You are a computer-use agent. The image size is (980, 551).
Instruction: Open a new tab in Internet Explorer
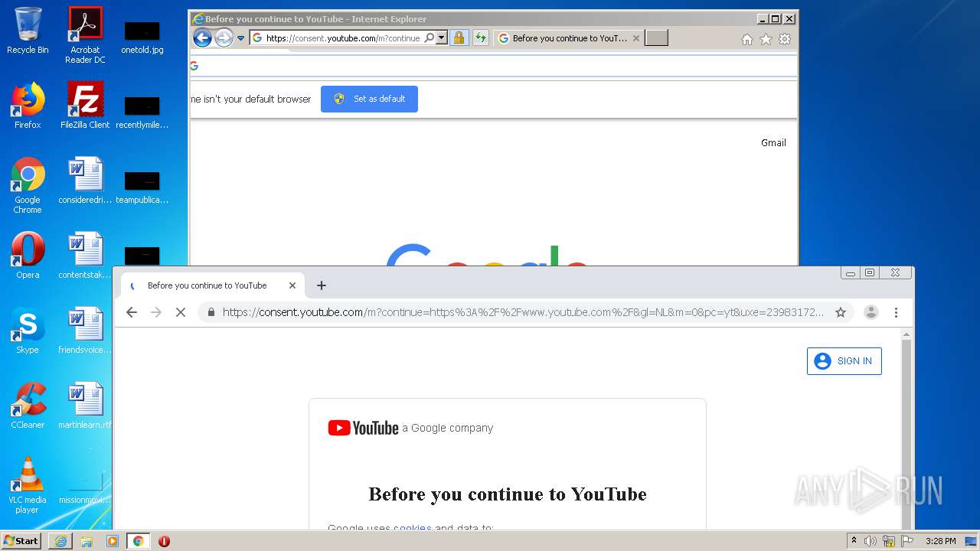(x=656, y=37)
